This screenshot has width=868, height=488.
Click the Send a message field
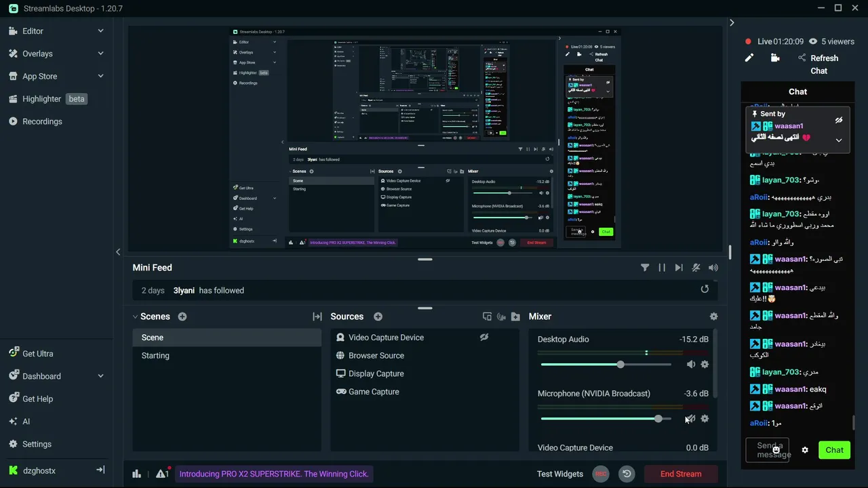769,450
